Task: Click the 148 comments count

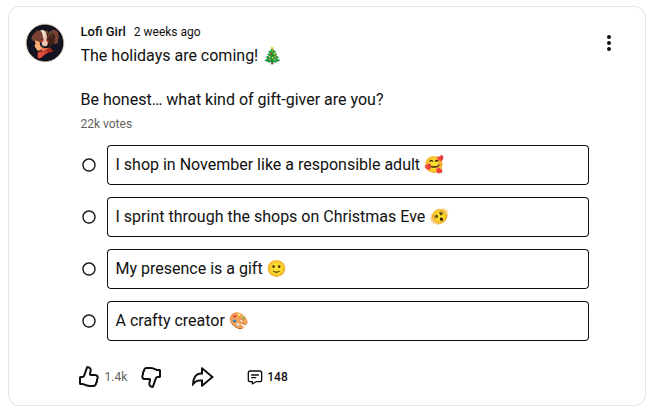Action: (x=277, y=377)
